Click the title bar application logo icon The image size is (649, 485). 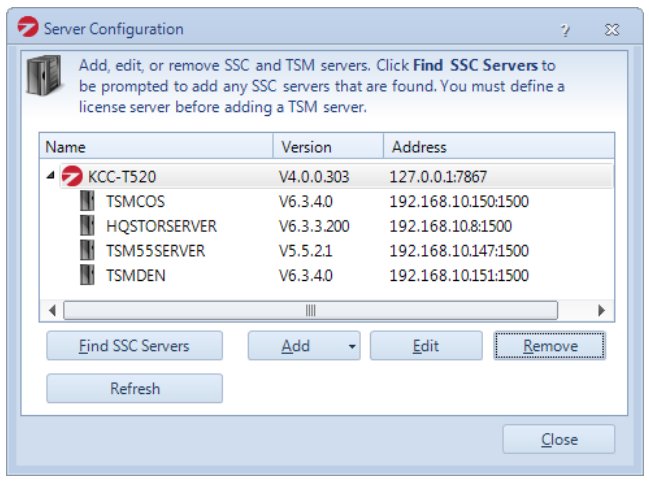[x=28, y=27]
